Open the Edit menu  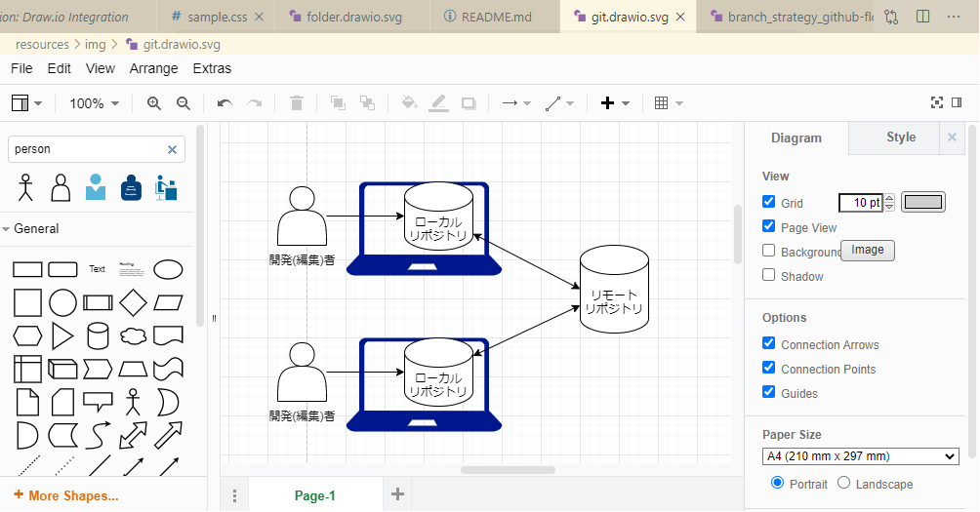pos(60,68)
